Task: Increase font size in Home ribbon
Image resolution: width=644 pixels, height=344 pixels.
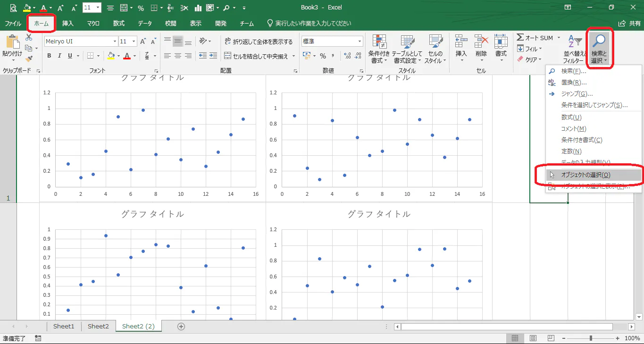Action: click(143, 42)
